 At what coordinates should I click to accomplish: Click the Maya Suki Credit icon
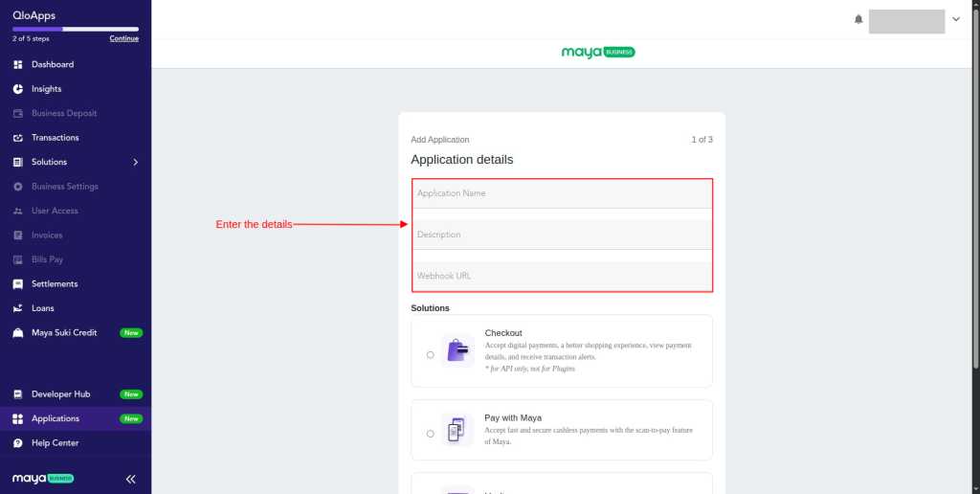(x=18, y=333)
